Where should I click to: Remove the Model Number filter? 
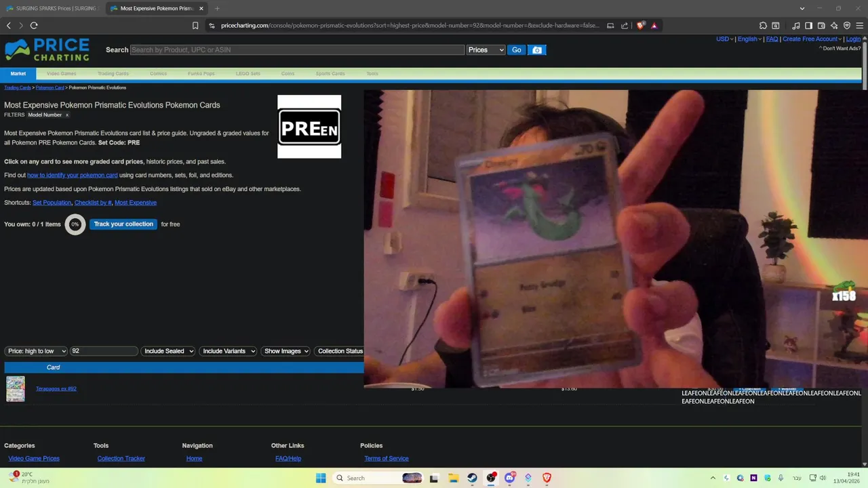click(67, 115)
